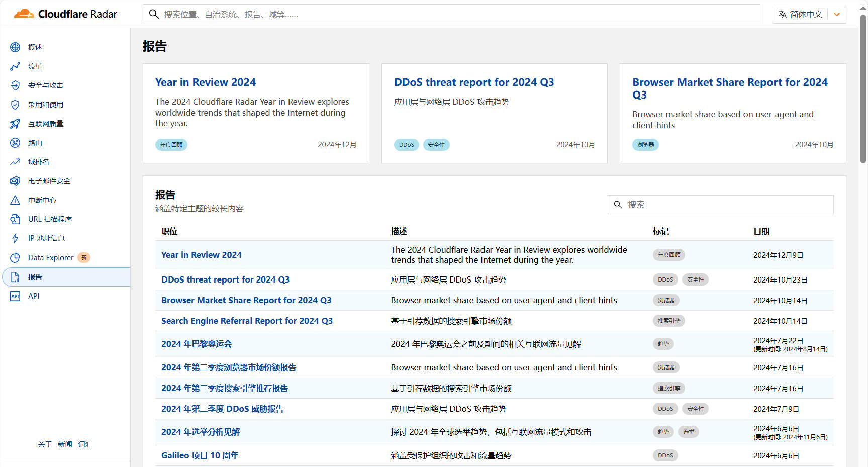The width and height of the screenshot is (868, 467).
Task: Open Galileo 项目 10 周年 report
Action: [200, 455]
